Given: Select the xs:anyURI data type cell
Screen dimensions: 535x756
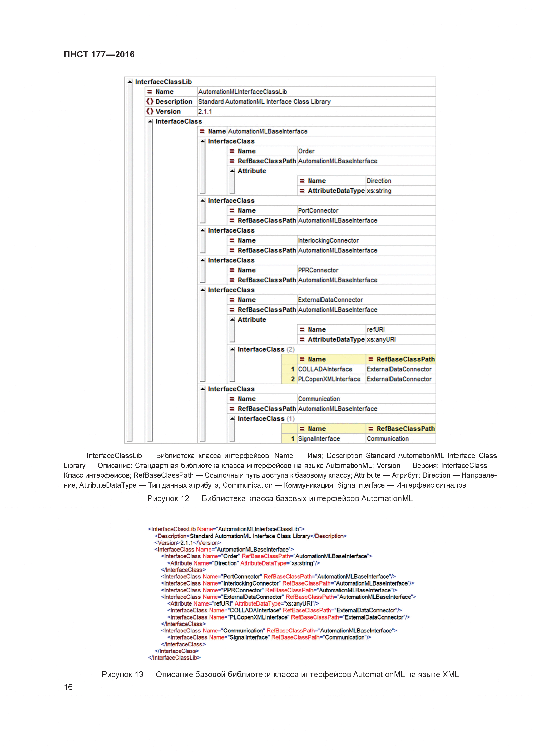Looking at the screenshot, I should click(401, 340).
